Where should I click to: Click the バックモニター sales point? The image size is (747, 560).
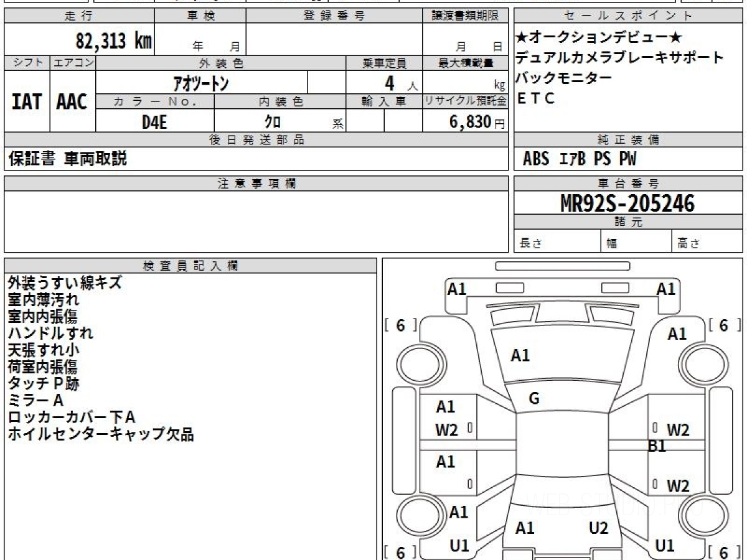pyautogui.click(x=564, y=78)
